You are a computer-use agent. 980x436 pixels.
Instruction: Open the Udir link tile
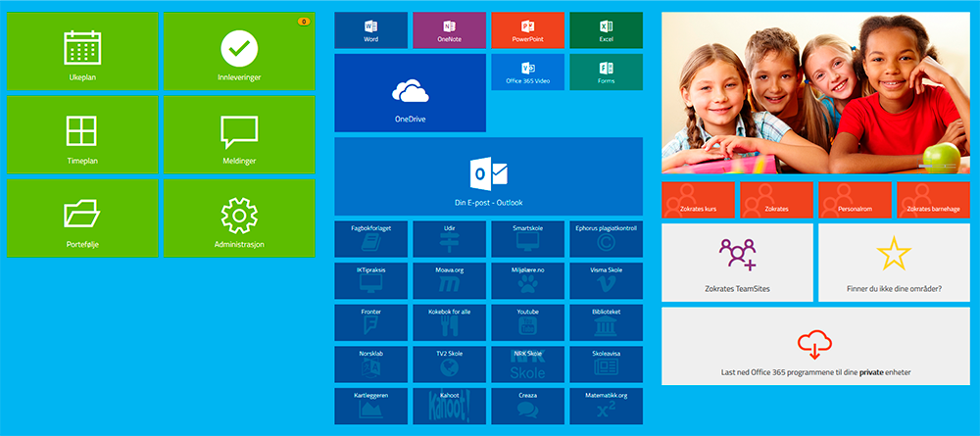coord(450,239)
